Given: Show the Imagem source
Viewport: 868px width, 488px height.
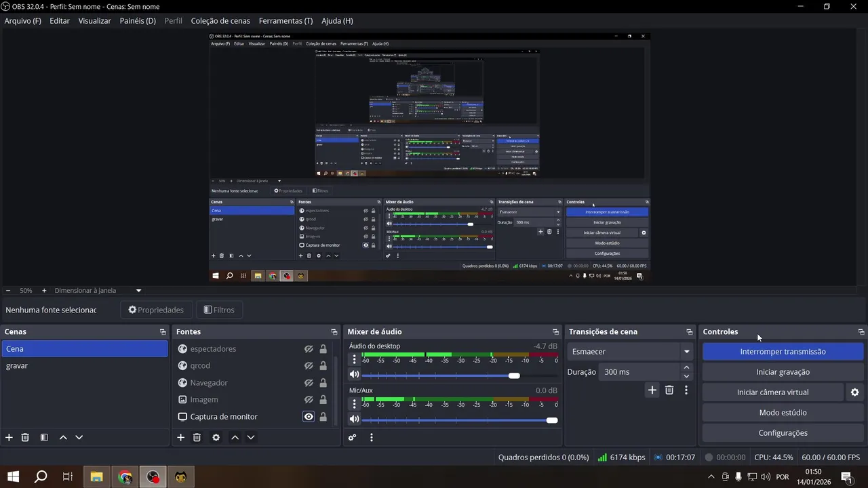Looking at the screenshot, I should point(309,399).
